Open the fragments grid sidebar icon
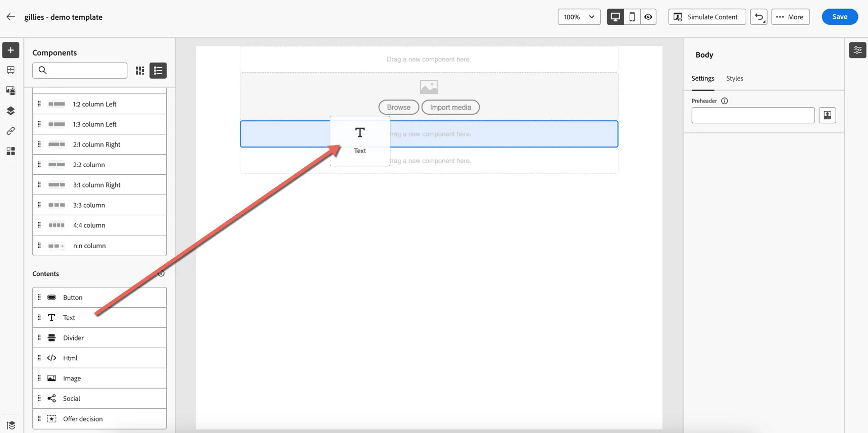868x433 pixels. (x=11, y=151)
